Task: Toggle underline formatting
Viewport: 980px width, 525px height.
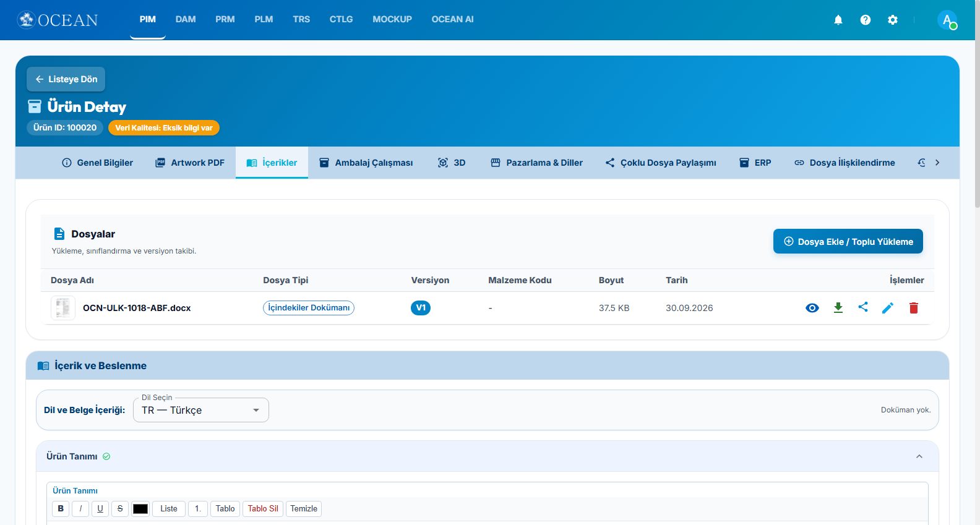Action: (x=100, y=509)
